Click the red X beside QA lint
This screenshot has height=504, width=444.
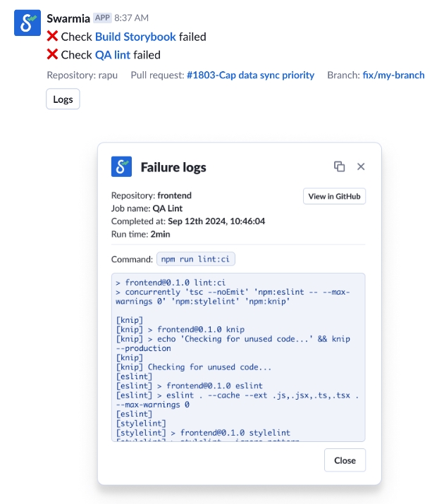click(52, 55)
